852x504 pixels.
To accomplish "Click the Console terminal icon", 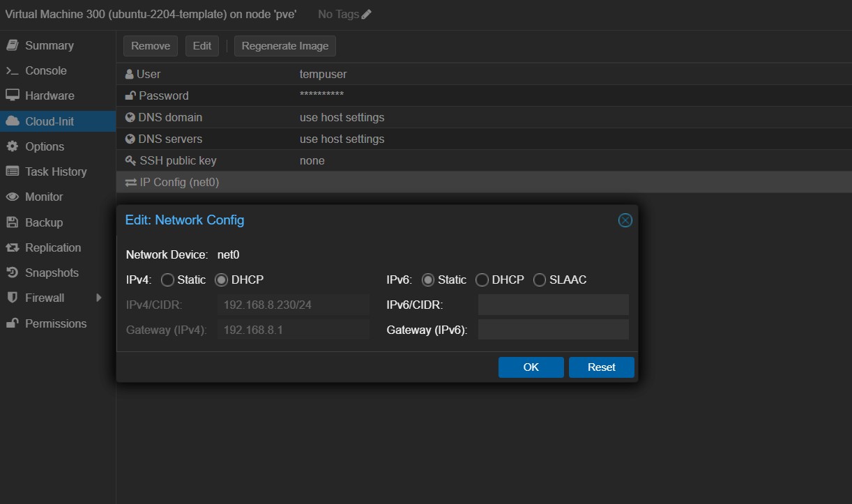I will [x=12, y=71].
